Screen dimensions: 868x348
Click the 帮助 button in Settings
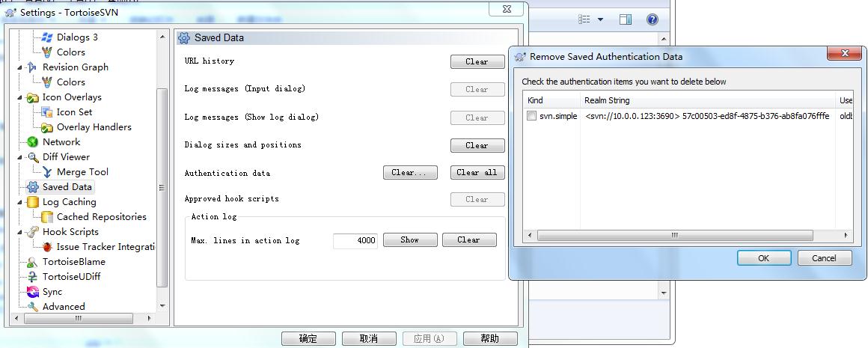click(x=490, y=338)
